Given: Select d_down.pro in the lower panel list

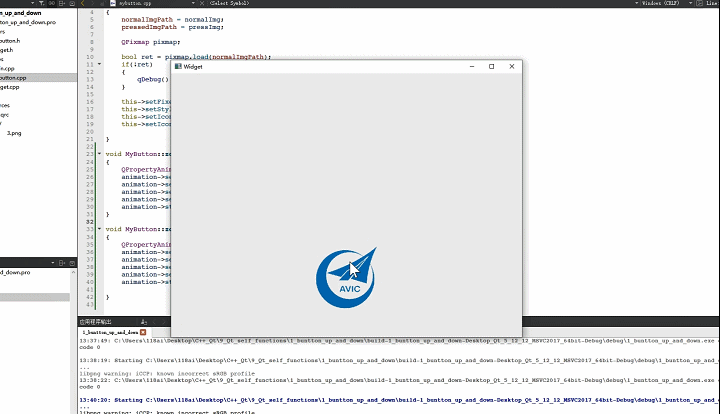Looking at the screenshot, I should pyautogui.click(x=15, y=272).
